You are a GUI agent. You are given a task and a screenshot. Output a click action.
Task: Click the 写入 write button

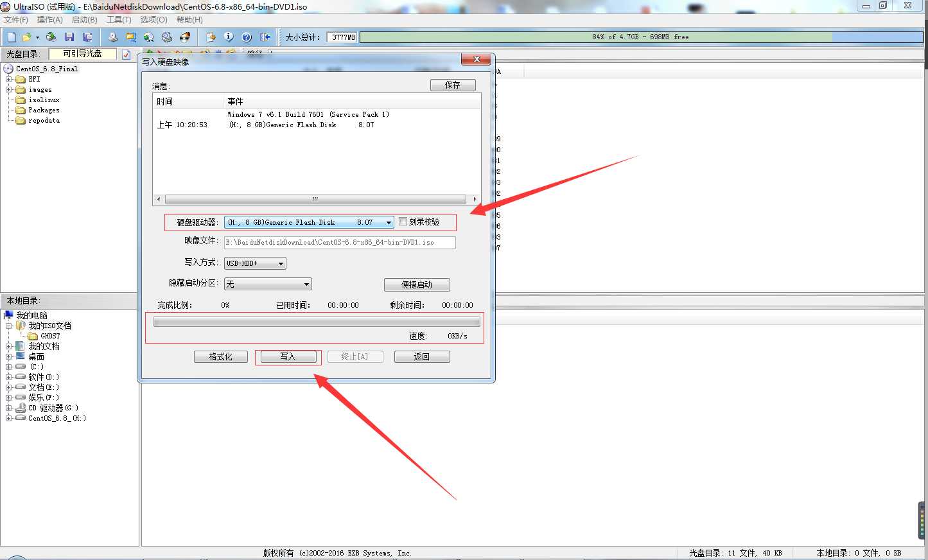(x=288, y=356)
